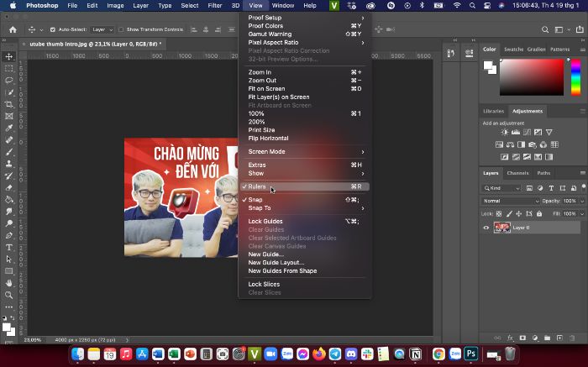Click the Home icon in options bar
The width and height of the screenshot is (588, 367).
(13, 29)
